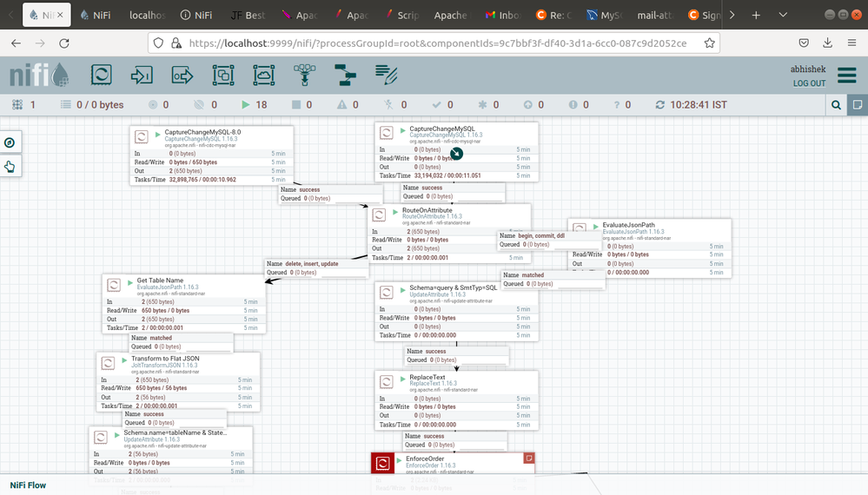868x495 pixels.
Task: Click the Output Port toolbar icon
Action: (182, 76)
